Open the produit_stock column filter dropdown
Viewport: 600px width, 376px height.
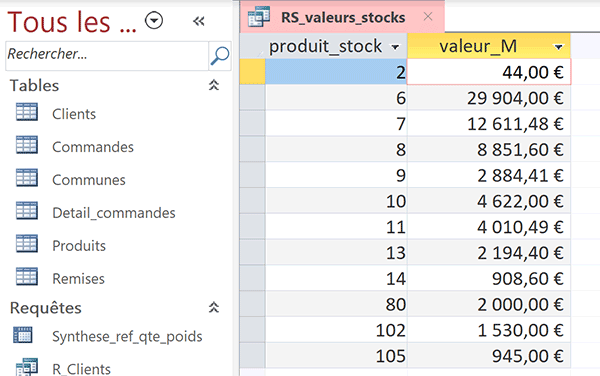[x=395, y=47]
